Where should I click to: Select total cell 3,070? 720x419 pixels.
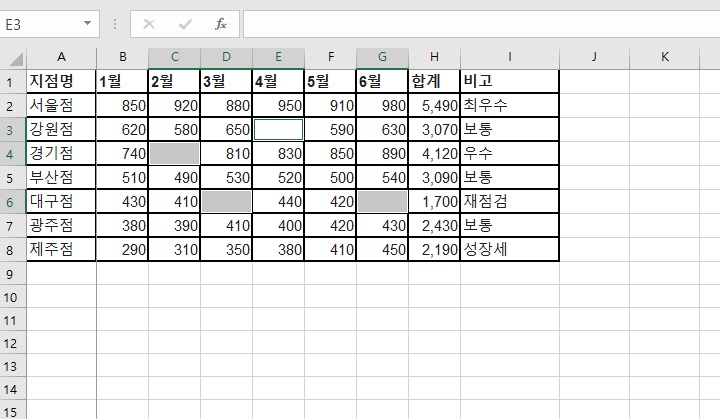[434, 130]
